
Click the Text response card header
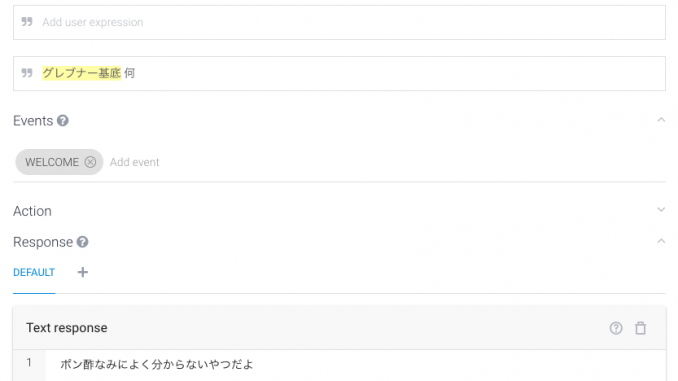(339, 328)
